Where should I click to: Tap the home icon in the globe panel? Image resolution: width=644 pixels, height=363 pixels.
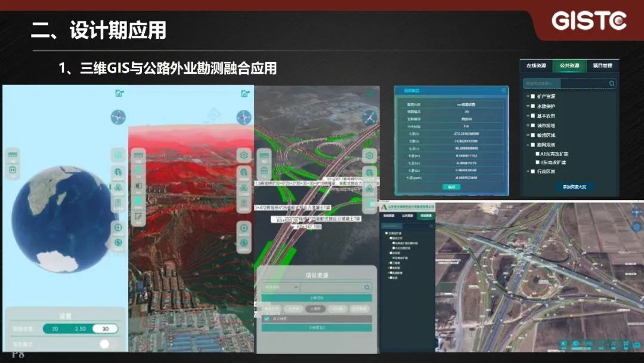[x=119, y=93]
